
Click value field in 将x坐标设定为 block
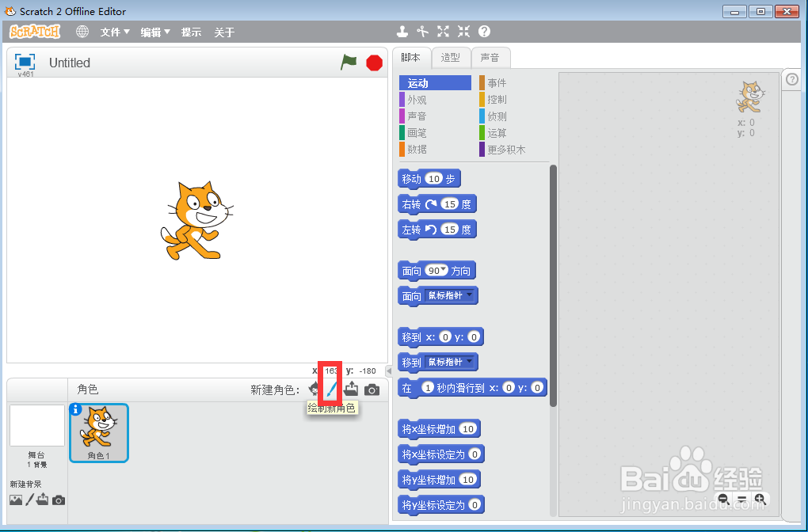point(475,454)
